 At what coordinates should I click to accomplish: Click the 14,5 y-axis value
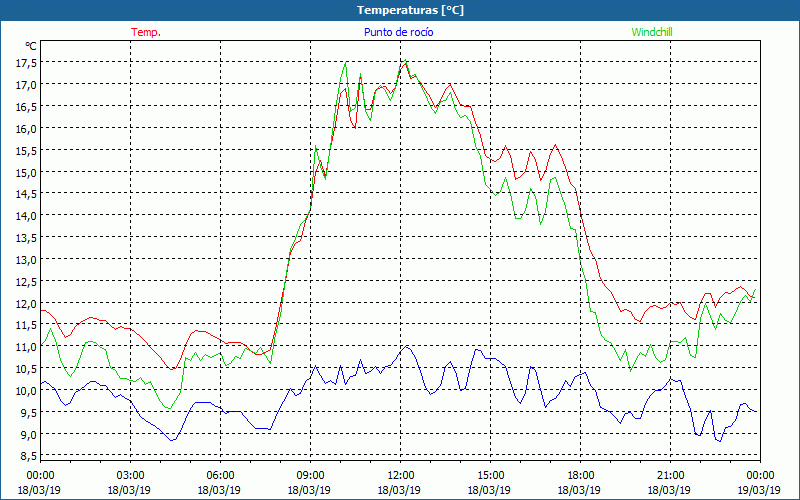(27, 194)
